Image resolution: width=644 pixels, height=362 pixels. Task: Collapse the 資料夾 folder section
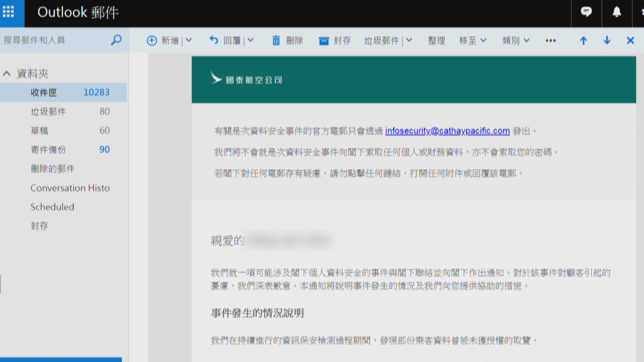(6, 73)
